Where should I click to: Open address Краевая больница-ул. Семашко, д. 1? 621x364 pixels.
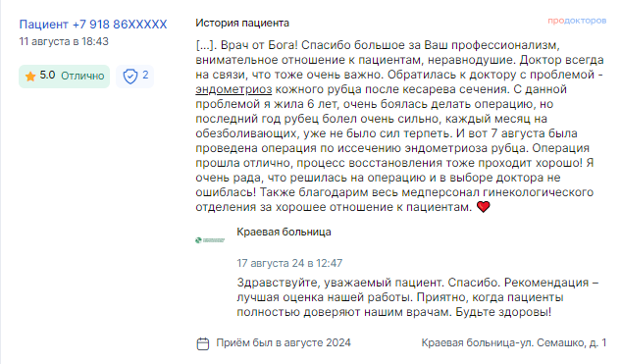[514, 343]
